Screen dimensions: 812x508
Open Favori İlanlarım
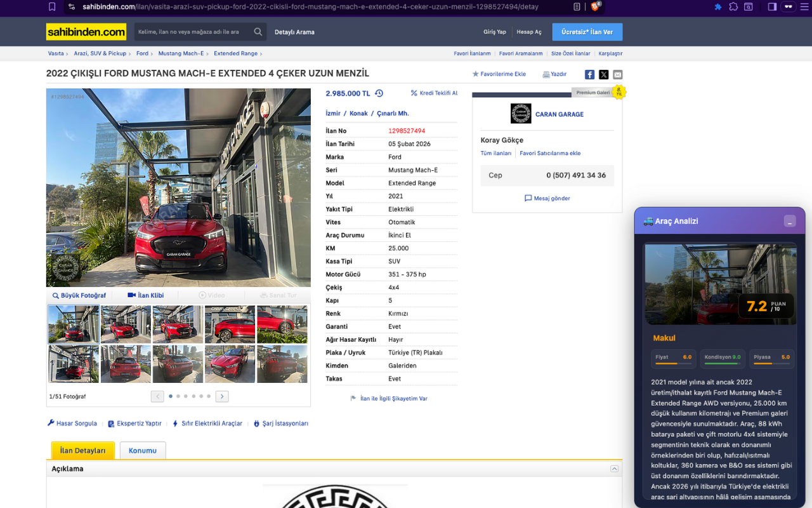pos(472,53)
